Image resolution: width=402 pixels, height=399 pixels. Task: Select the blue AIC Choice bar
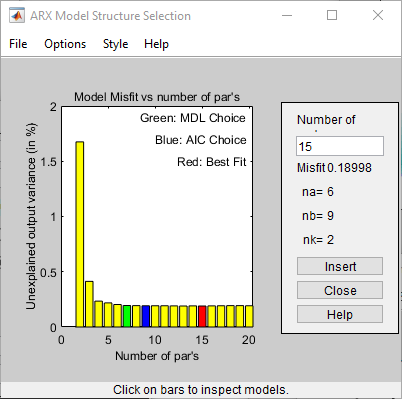pos(146,316)
